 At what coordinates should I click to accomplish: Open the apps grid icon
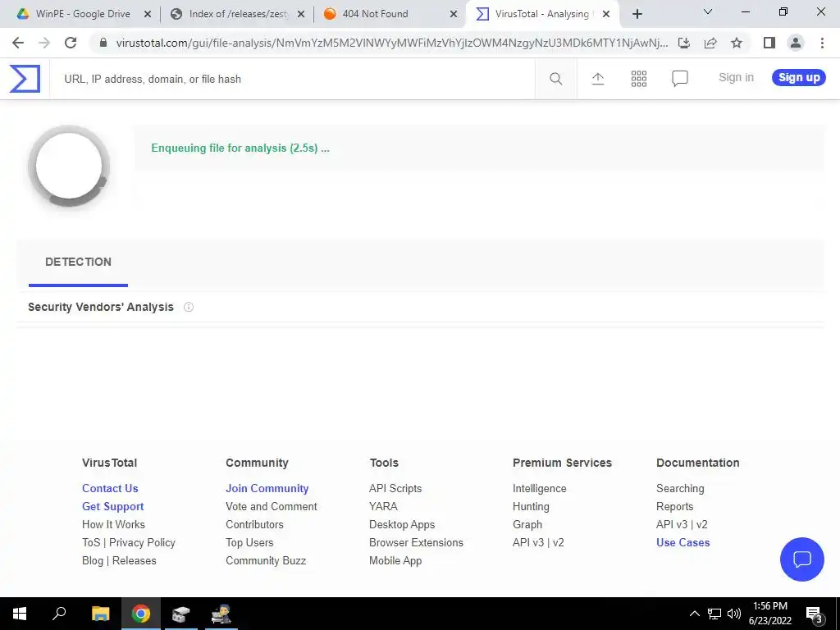pyautogui.click(x=638, y=79)
